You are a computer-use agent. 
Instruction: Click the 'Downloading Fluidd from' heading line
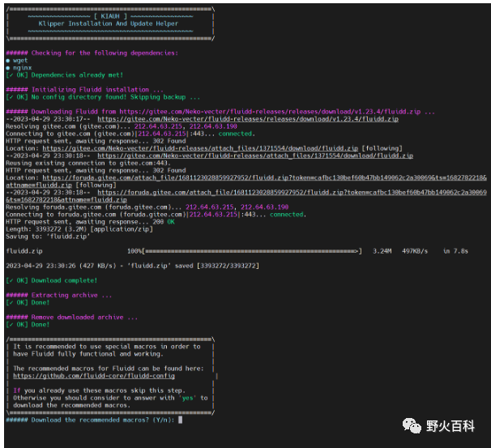point(220,112)
